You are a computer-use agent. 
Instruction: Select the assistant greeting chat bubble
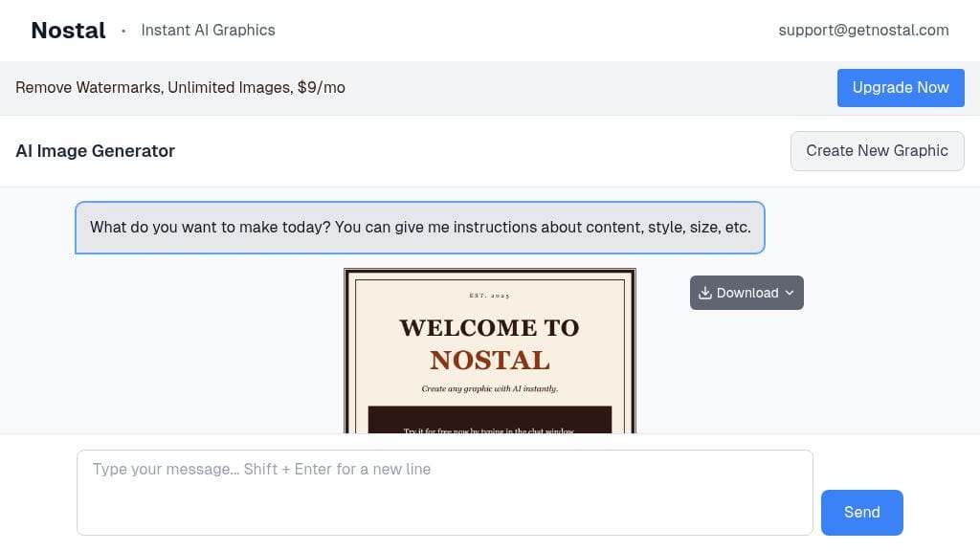pyautogui.click(x=419, y=227)
